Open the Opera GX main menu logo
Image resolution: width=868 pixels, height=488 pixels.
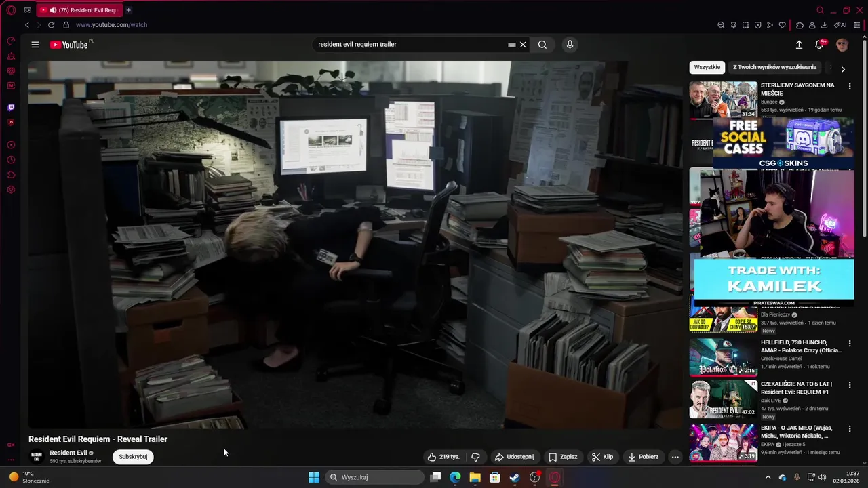(11, 10)
